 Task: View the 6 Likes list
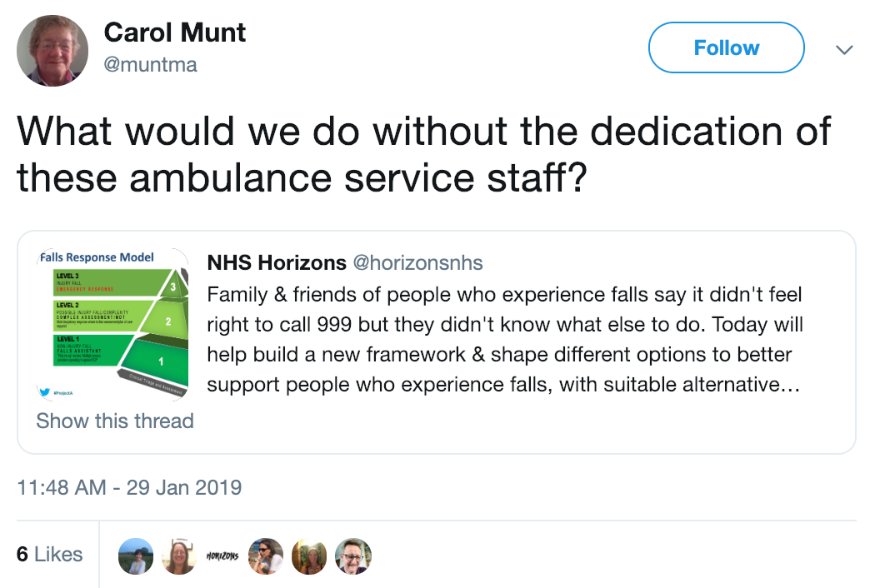coord(50,554)
